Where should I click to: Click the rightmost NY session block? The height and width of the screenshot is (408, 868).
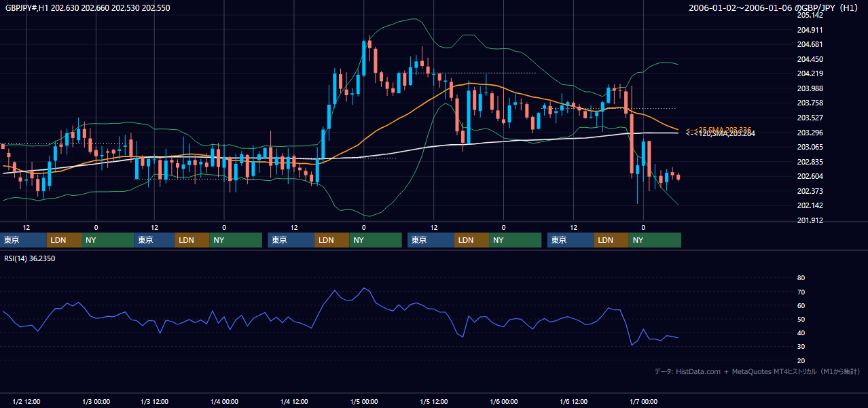(655, 240)
